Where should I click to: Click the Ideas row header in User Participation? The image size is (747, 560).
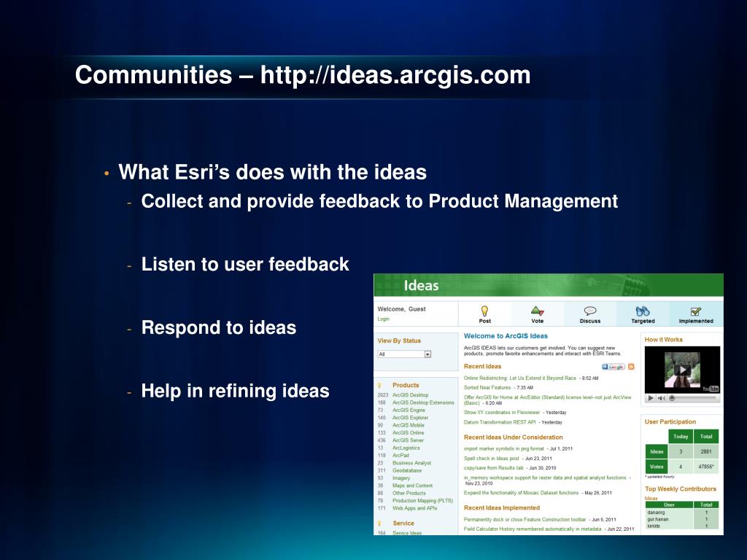(657, 451)
